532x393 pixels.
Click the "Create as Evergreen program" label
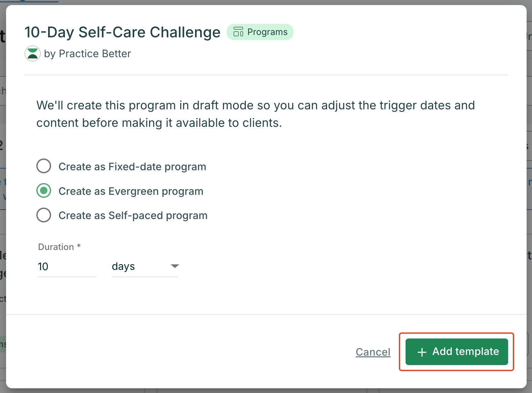131,191
